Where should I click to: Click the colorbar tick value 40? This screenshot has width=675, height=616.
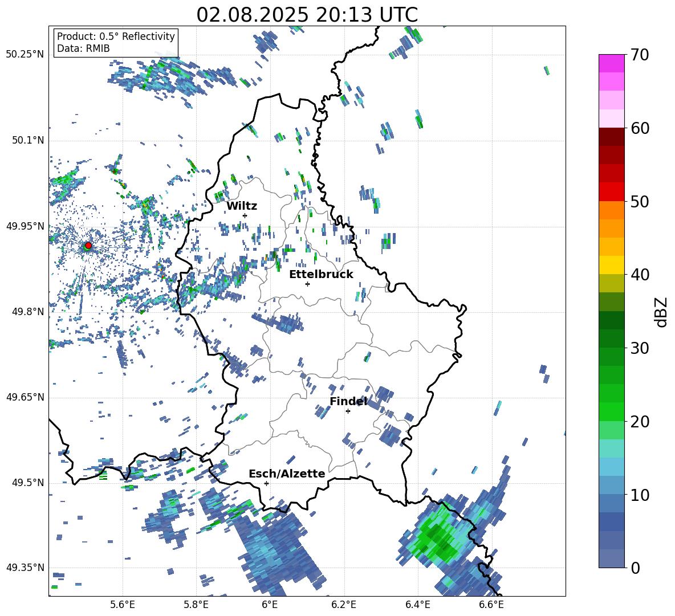pos(640,275)
